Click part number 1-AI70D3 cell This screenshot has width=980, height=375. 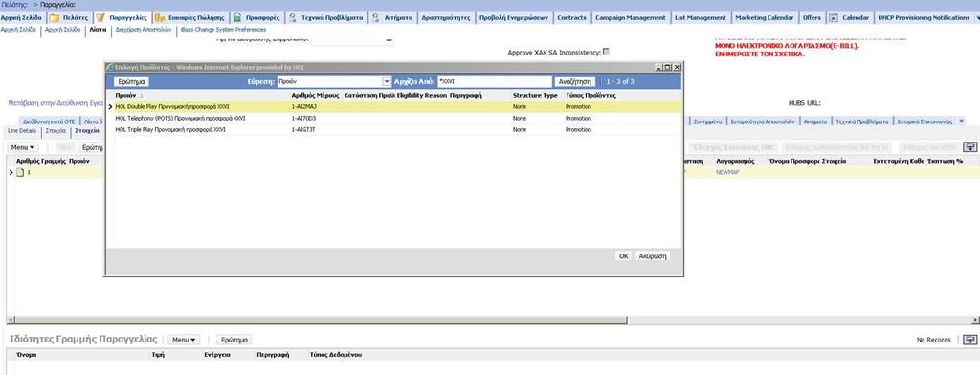point(303,118)
